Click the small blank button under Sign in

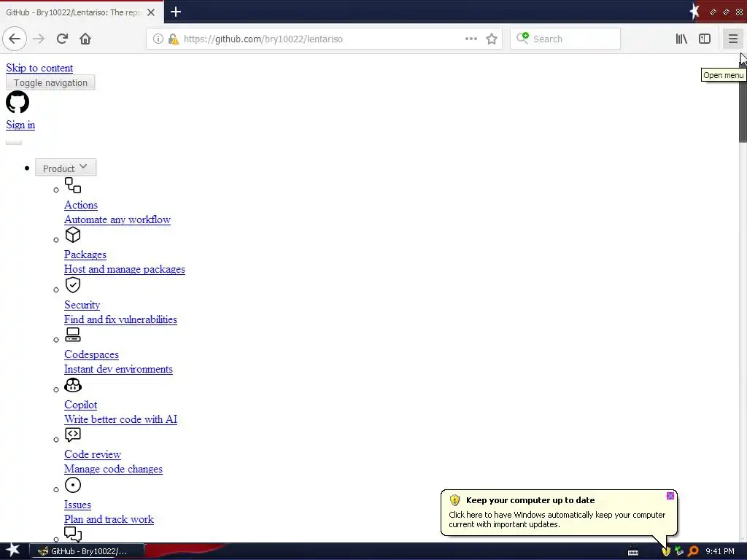click(14, 142)
